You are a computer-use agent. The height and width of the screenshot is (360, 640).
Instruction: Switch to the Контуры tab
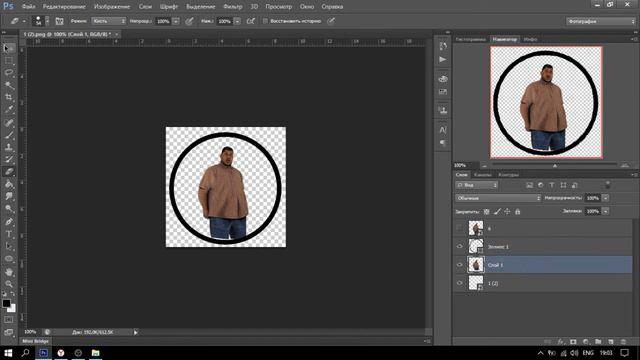pyautogui.click(x=509, y=175)
